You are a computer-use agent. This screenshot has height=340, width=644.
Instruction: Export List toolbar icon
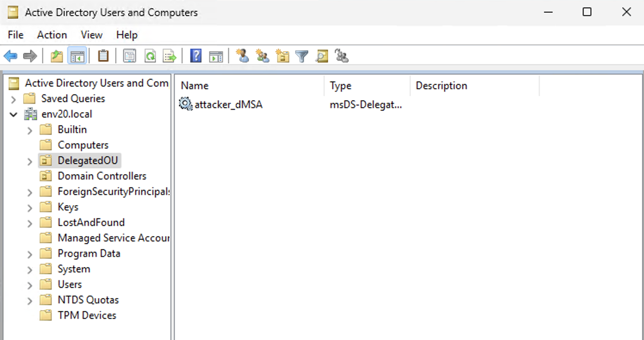coord(170,56)
